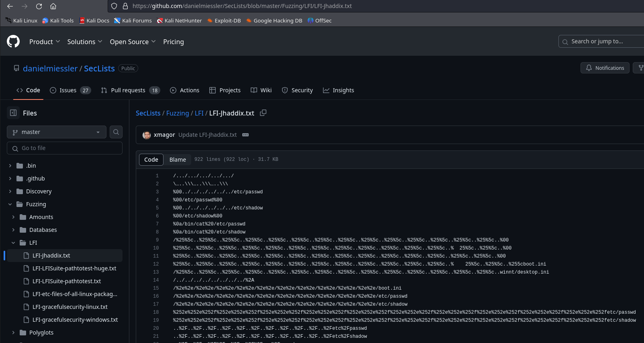Switch to the Security tab
The height and width of the screenshot is (343, 644).
click(297, 90)
